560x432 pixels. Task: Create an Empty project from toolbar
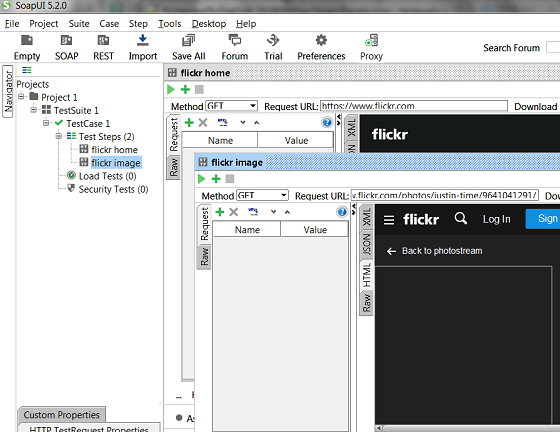[x=27, y=47]
